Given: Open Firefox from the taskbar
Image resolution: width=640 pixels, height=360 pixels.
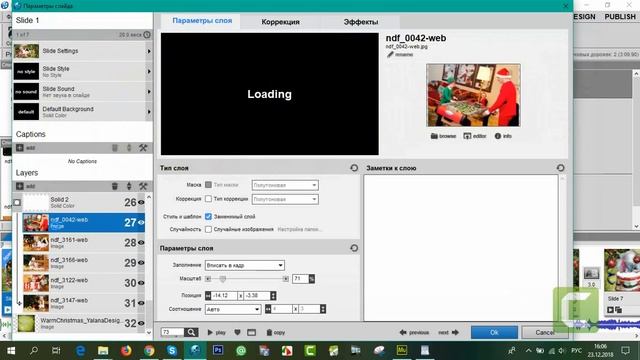Looking at the screenshot, I should pyautogui.click(x=126, y=350).
